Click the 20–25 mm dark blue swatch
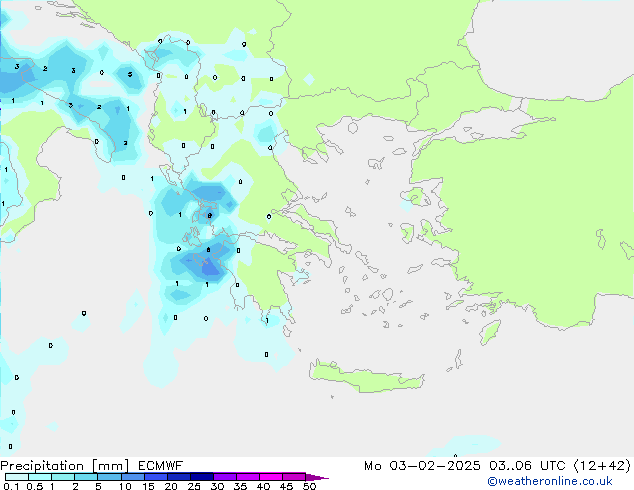Image resolution: width=634 pixels, height=490 pixels. click(x=179, y=477)
